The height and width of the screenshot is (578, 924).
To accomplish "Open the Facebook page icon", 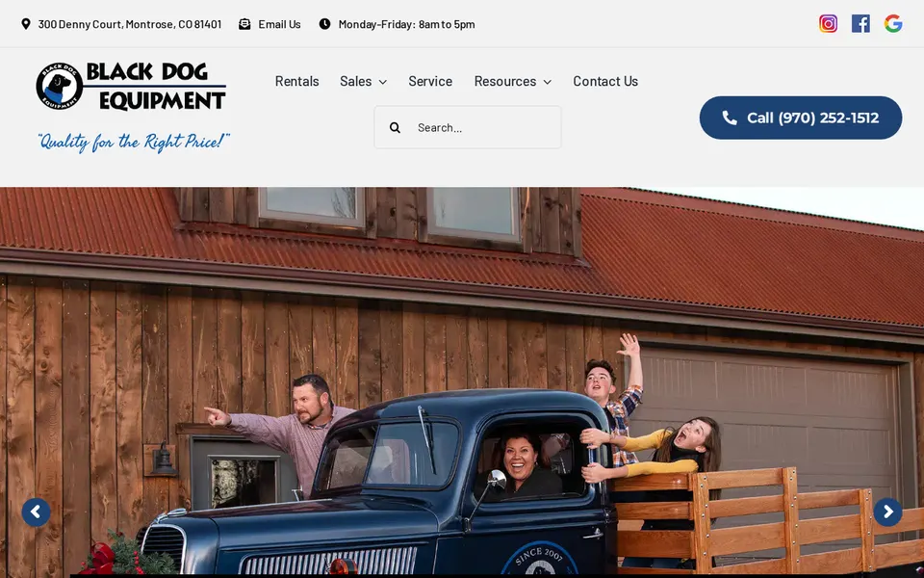I will pyautogui.click(x=860, y=23).
